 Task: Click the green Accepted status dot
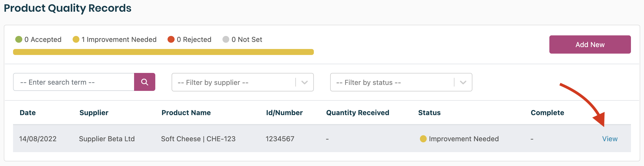(19, 39)
